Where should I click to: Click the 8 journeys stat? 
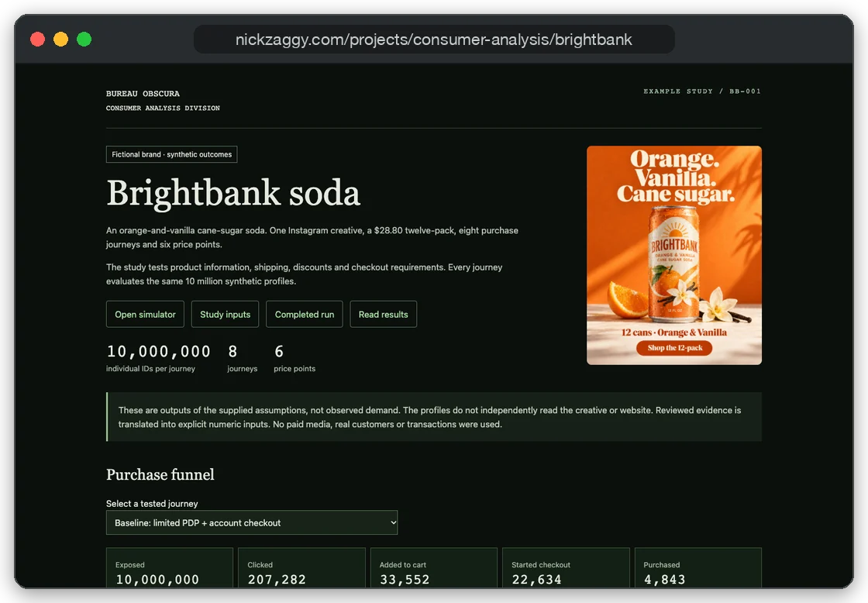242,358
